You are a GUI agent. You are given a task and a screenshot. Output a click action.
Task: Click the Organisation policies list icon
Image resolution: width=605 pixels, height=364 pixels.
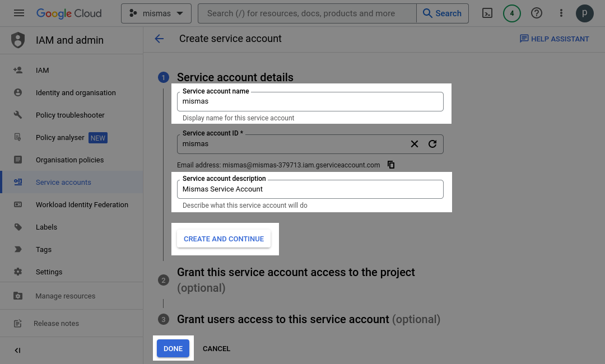18,160
